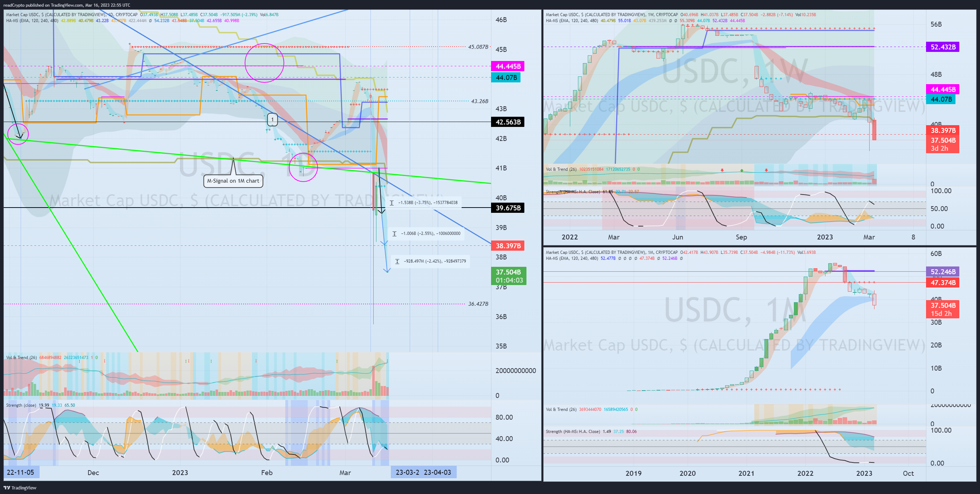
Task: Click the Dec label on the 1D time axis
Action: pos(93,473)
